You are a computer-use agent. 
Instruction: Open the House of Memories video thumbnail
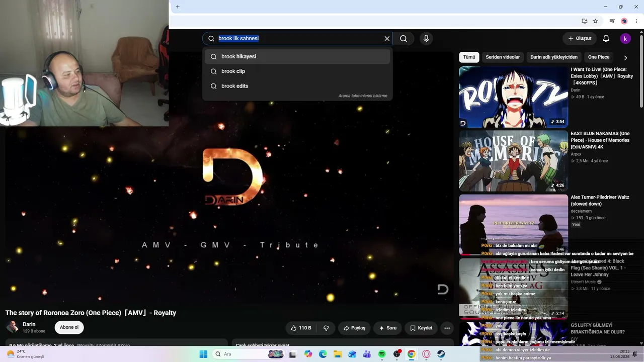tap(513, 161)
